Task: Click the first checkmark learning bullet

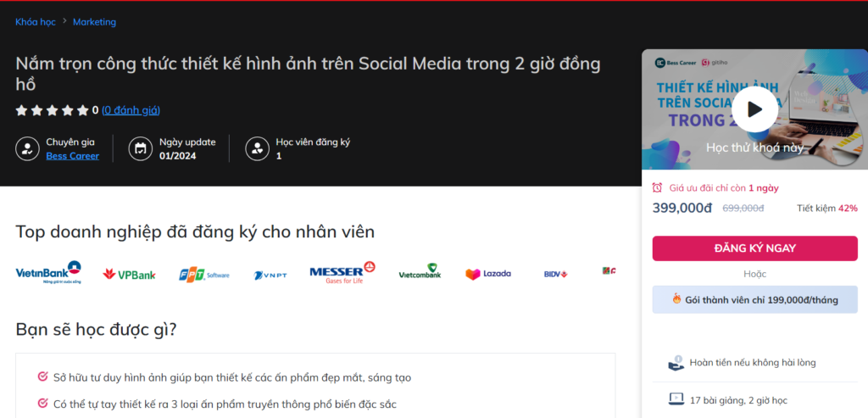Action: [x=42, y=377]
